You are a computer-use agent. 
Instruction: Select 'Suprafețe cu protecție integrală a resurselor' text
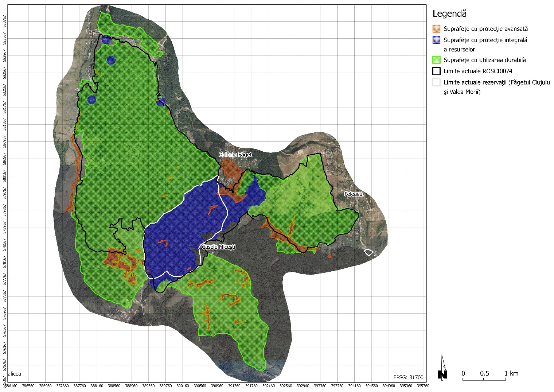(x=485, y=44)
